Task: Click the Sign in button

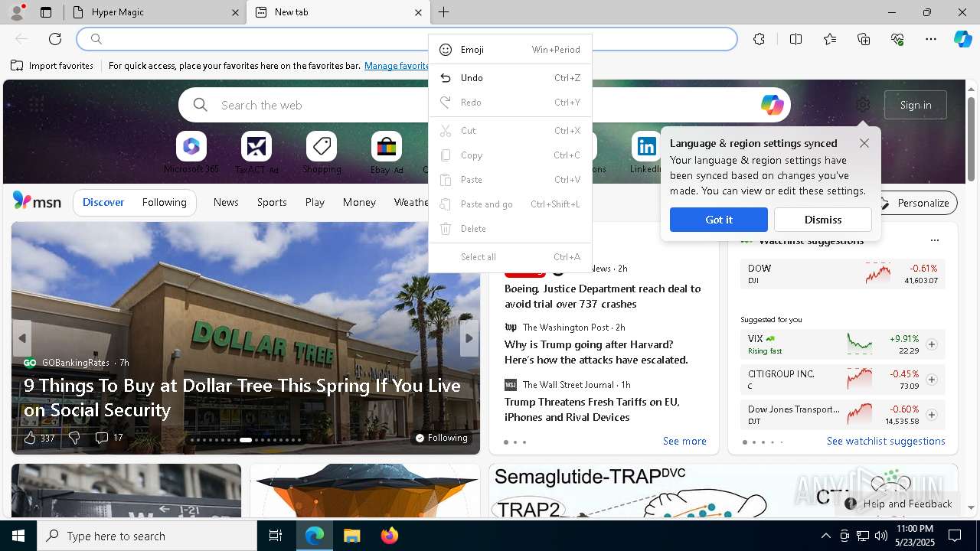Action: [x=916, y=105]
